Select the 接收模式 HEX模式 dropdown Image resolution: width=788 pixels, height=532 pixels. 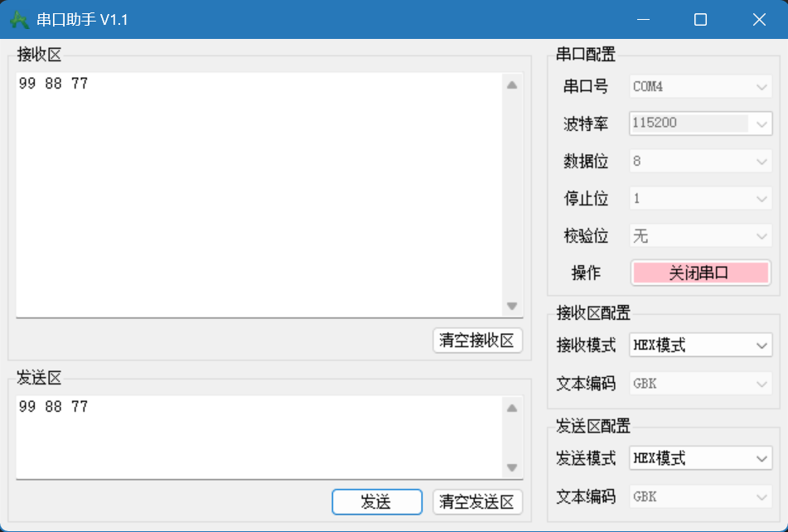pyautogui.click(x=700, y=346)
